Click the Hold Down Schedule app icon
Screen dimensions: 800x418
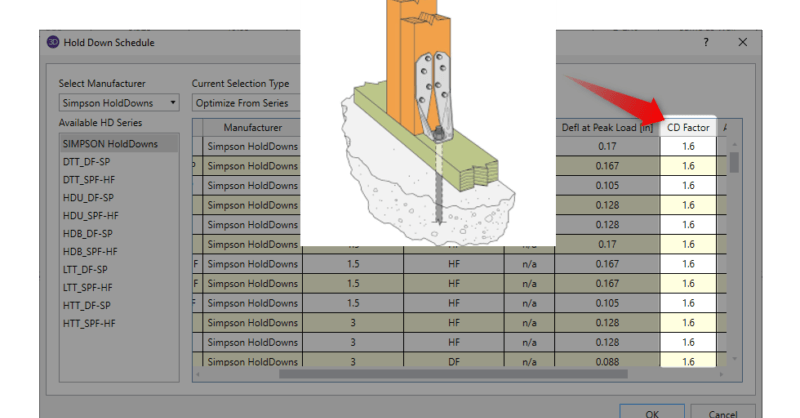(53, 42)
